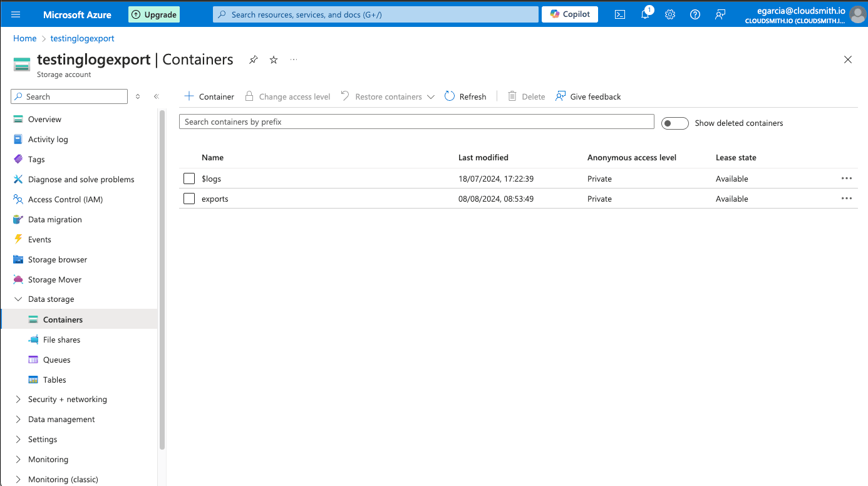Open the Cloud Shell terminal icon
The width and height of the screenshot is (868, 486).
[619, 14]
